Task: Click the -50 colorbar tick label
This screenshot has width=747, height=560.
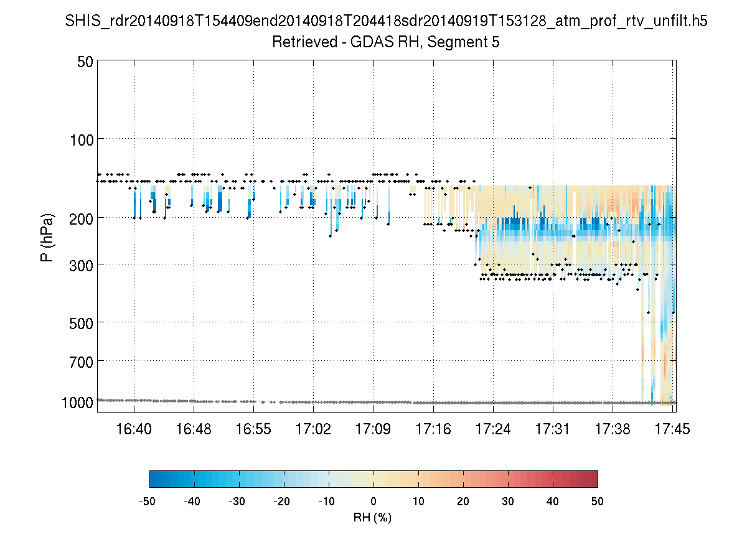Action: pyautogui.click(x=147, y=502)
